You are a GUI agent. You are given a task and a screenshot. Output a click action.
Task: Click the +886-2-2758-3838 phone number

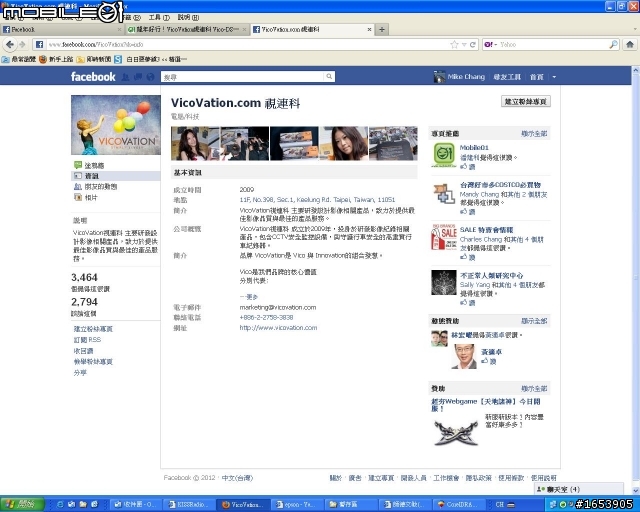tap(266, 317)
